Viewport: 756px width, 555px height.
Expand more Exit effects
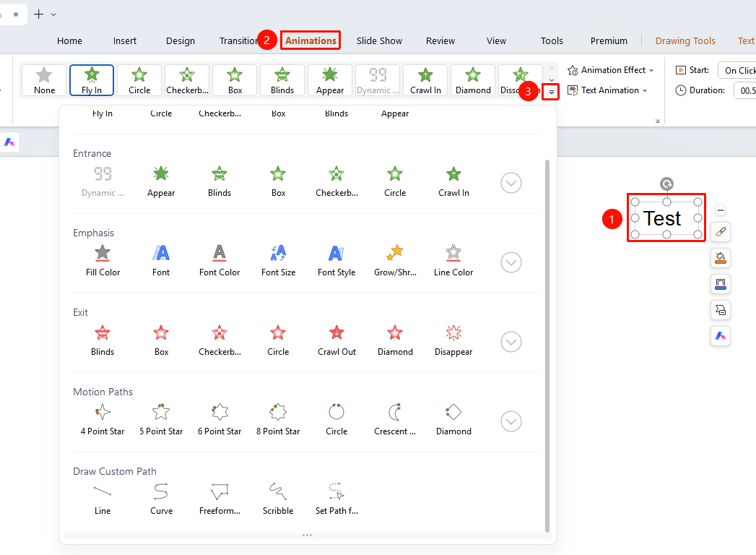pos(511,342)
